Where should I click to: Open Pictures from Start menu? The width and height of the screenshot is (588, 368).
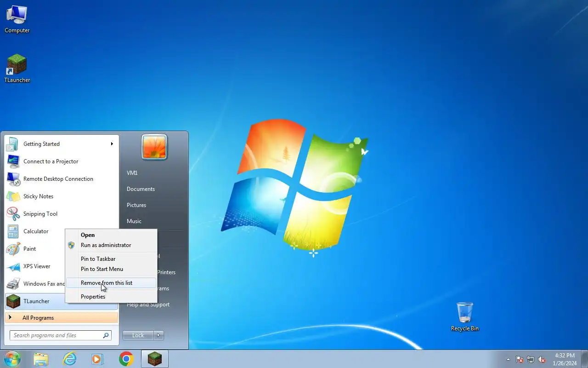(136, 205)
